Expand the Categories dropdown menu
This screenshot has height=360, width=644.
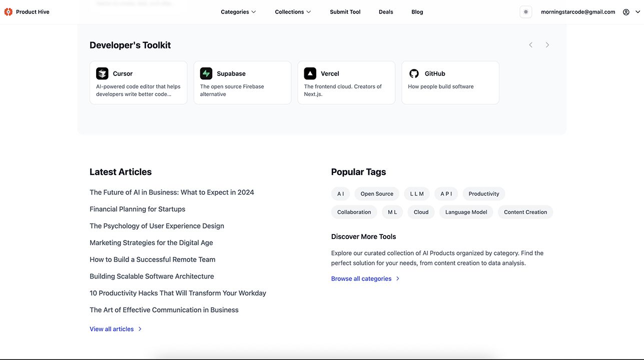click(x=238, y=12)
